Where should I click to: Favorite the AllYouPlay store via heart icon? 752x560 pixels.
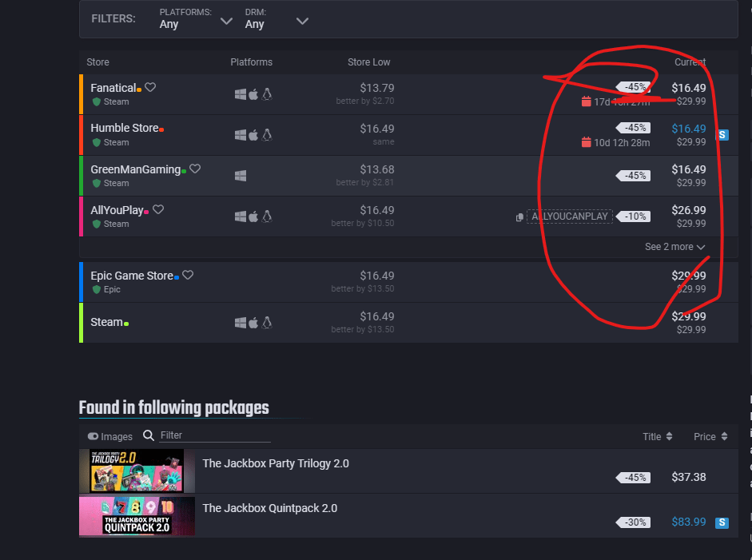pyautogui.click(x=158, y=209)
